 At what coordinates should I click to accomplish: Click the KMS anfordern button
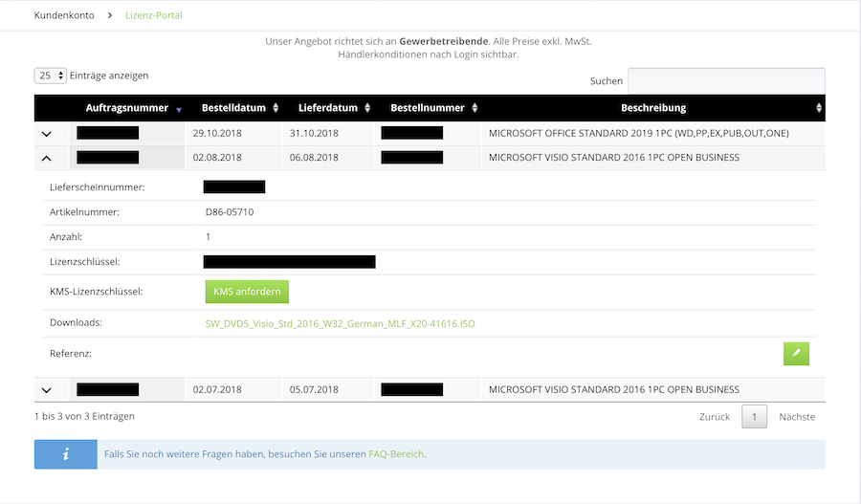click(247, 292)
